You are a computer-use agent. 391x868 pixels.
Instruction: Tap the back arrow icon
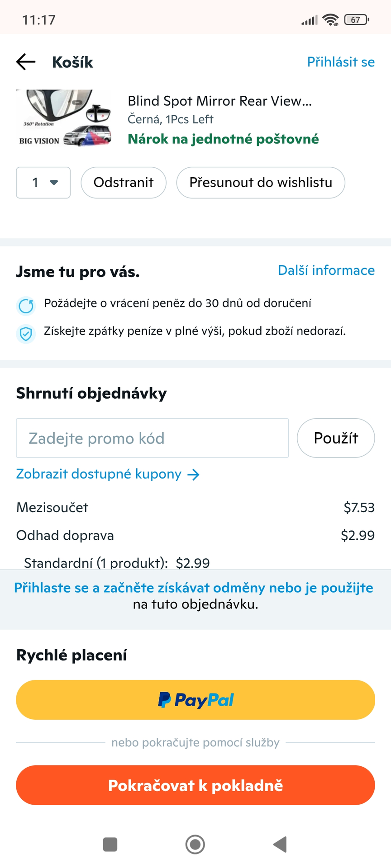26,62
